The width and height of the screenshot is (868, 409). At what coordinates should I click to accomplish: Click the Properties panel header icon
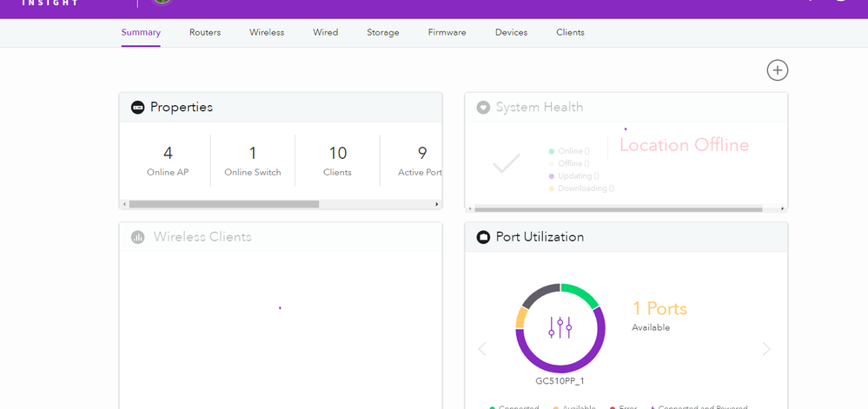(x=138, y=108)
